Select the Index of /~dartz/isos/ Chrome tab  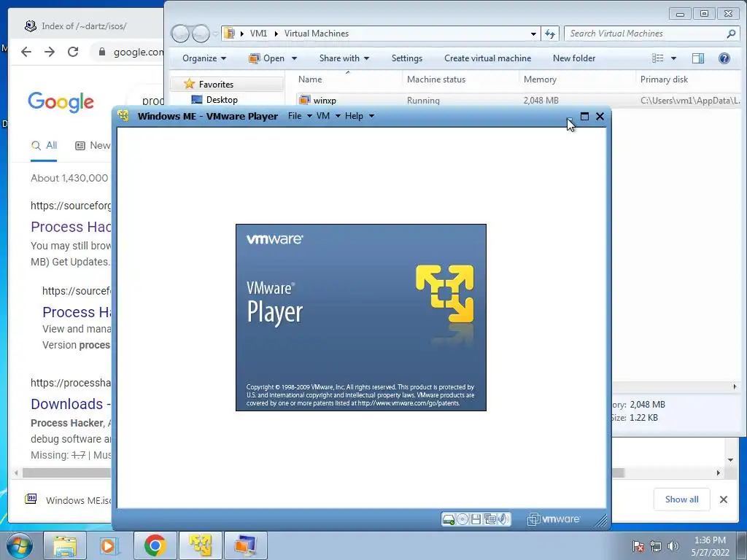[x=84, y=26]
